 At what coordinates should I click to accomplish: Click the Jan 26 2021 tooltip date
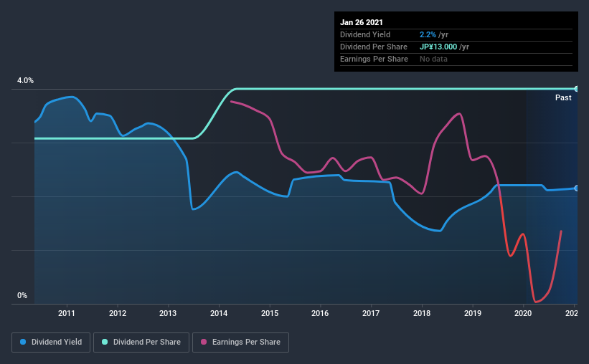click(362, 22)
